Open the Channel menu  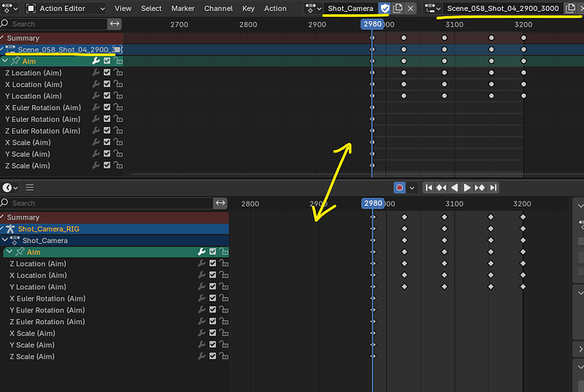click(x=218, y=8)
